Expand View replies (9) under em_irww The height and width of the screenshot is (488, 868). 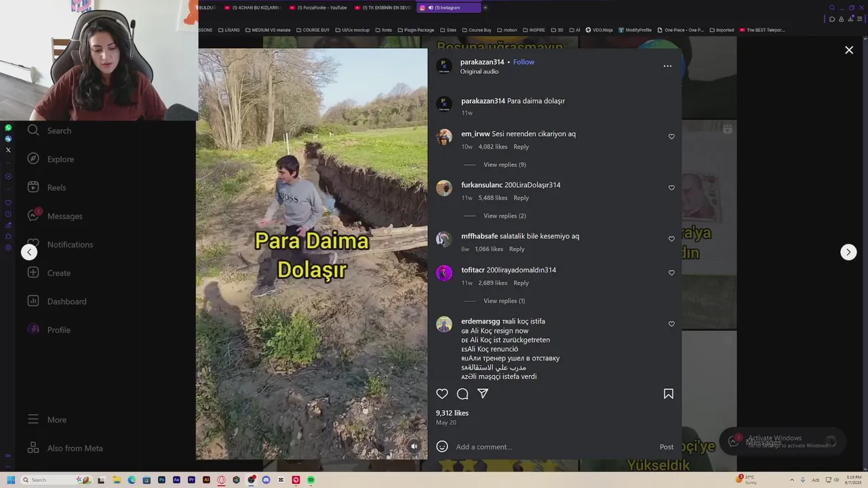[x=505, y=165]
